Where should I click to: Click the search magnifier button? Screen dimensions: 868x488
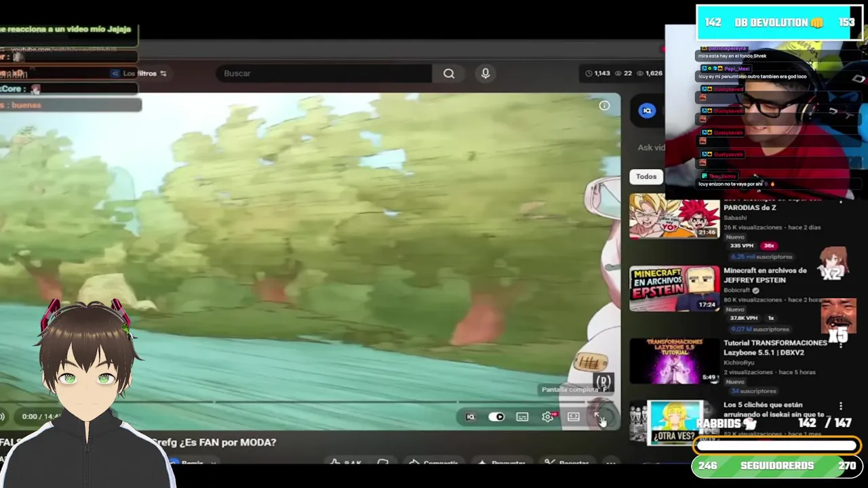pos(449,73)
